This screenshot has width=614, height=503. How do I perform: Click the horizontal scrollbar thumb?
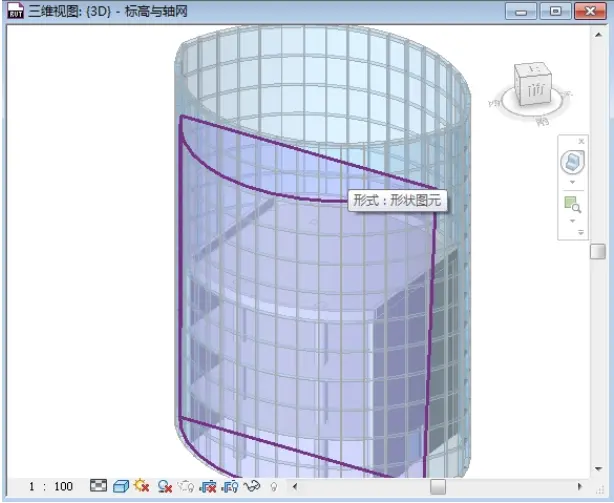438,487
